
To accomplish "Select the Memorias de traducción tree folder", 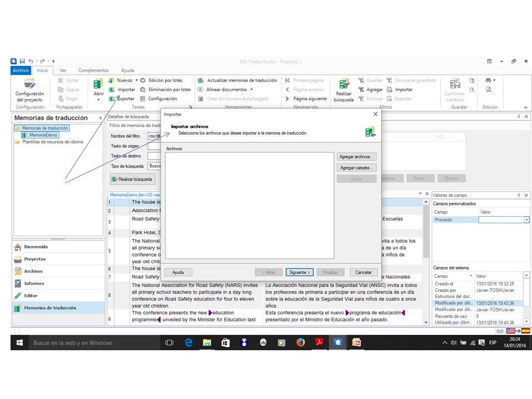I will 42,128.
